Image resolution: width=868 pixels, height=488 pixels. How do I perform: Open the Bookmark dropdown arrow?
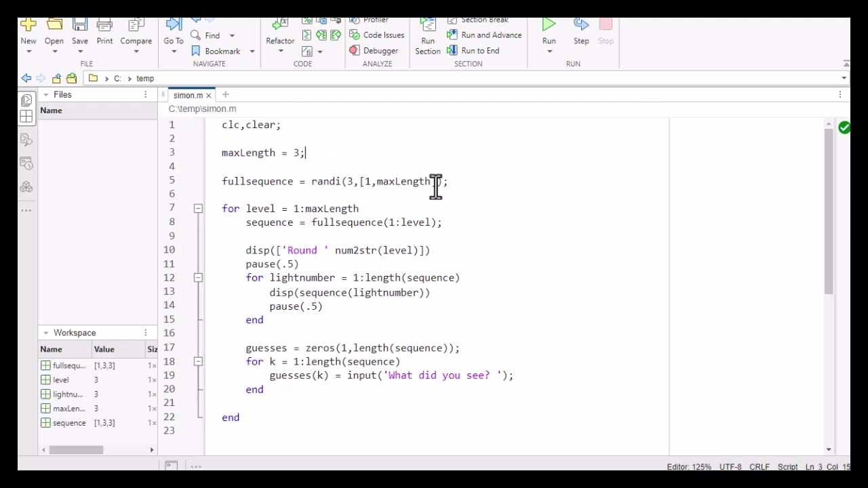[x=252, y=52]
